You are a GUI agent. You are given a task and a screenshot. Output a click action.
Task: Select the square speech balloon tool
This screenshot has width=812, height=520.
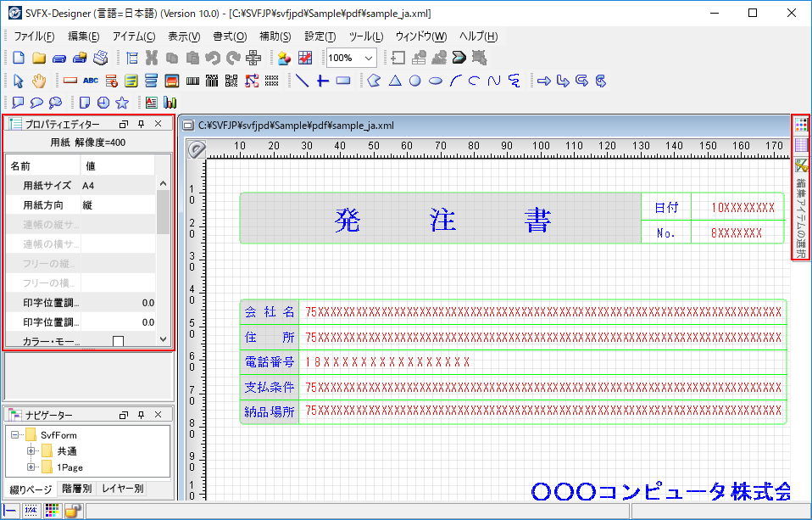pos(18,103)
